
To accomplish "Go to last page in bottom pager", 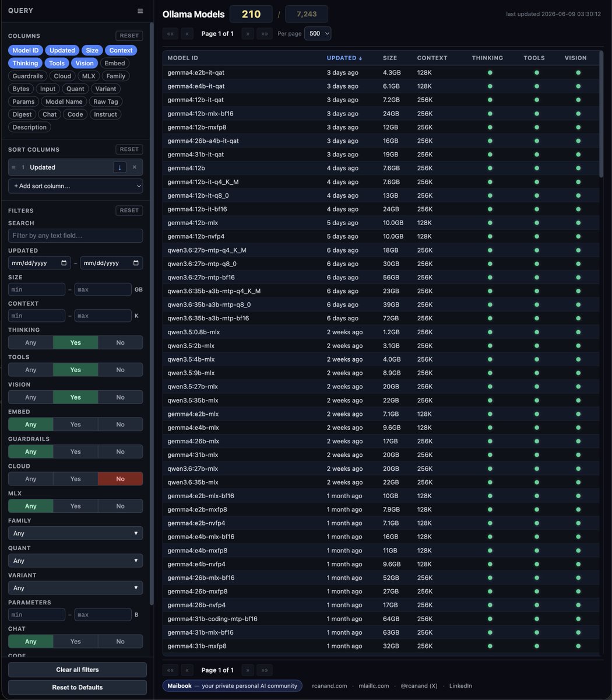I will pos(265,670).
